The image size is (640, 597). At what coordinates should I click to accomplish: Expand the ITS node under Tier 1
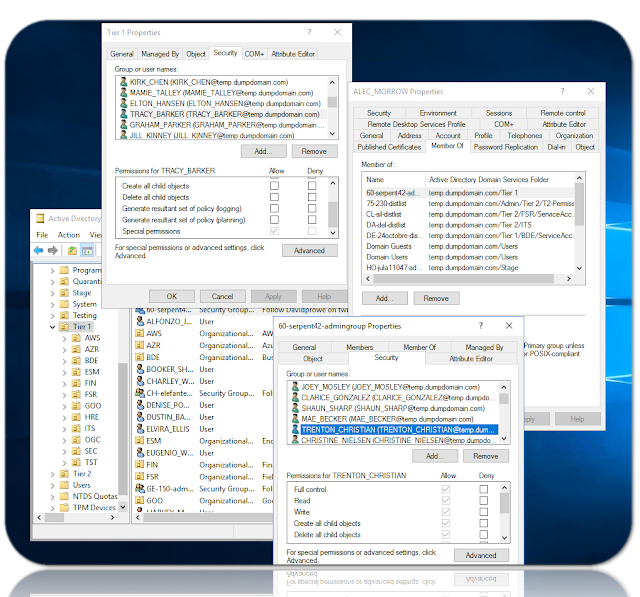(x=64, y=429)
